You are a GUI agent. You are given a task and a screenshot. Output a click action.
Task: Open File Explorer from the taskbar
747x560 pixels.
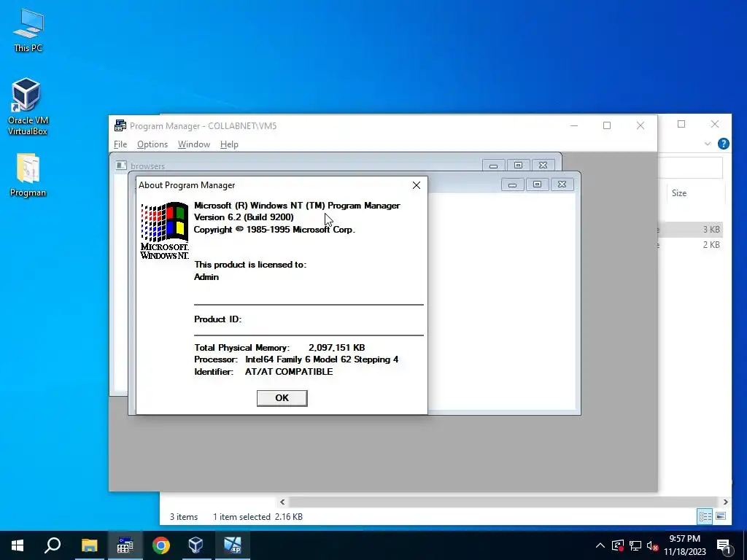(x=89, y=545)
